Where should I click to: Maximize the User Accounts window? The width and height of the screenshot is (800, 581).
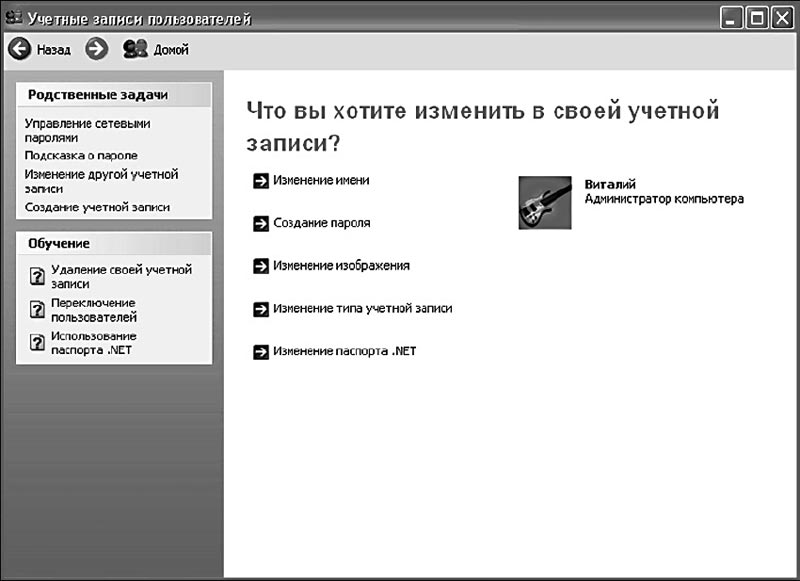pos(757,18)
